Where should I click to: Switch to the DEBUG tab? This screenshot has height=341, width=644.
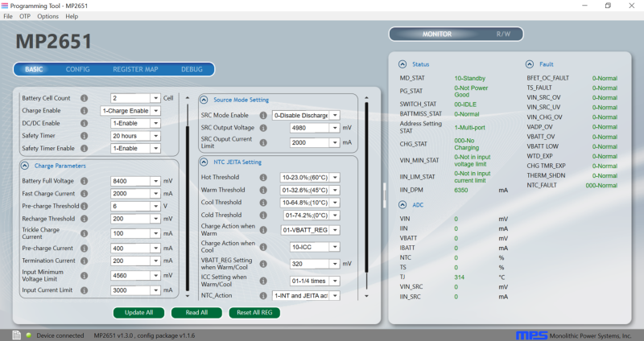tap(192, 69)
